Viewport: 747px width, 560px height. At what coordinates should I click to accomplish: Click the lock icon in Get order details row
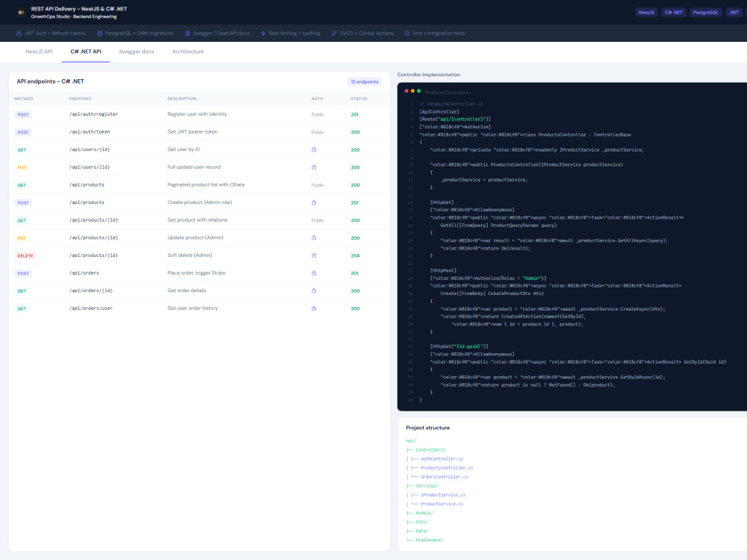tap(314, 290)
